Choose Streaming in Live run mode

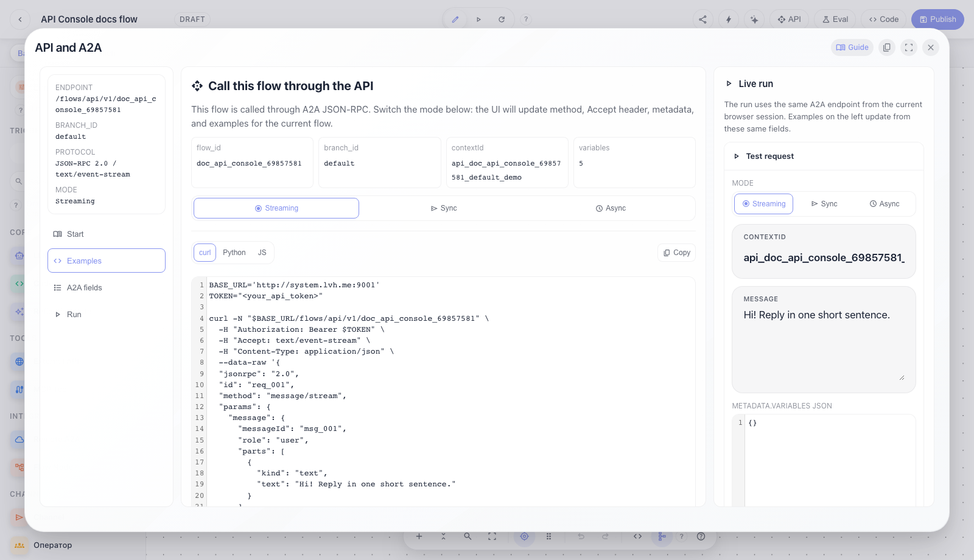pyautogui.click(x=763, y=204)
